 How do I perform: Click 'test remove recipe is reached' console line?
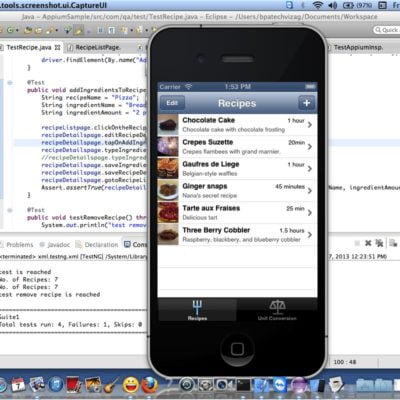(x=50, y=295)
